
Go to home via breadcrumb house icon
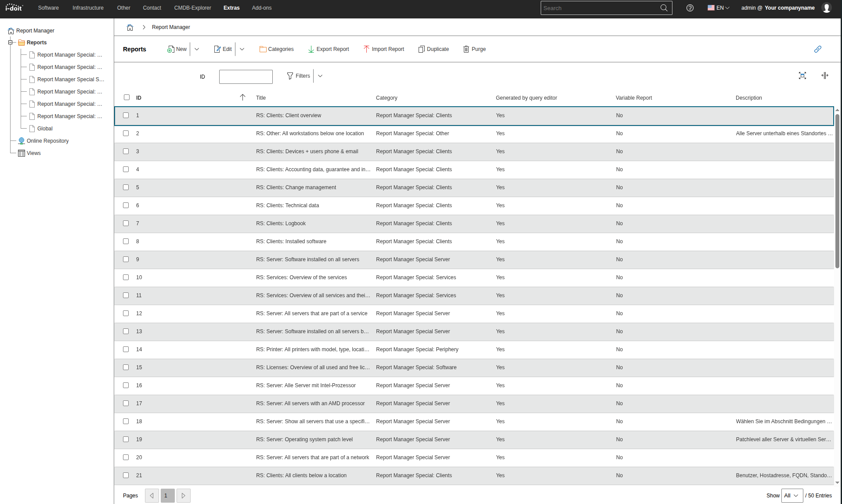tap(130, 27)
